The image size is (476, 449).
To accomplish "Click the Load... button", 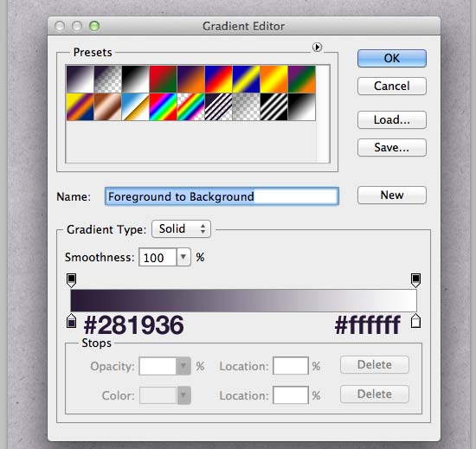I will point(391,120).
